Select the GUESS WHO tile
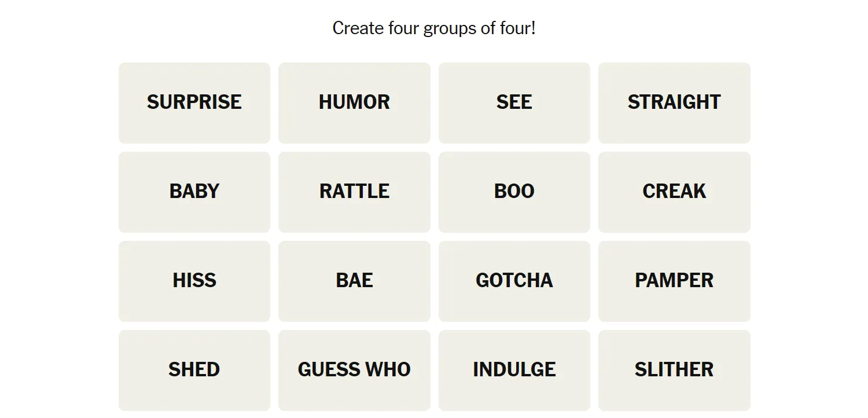868x418 pixels. pos(354,371)
